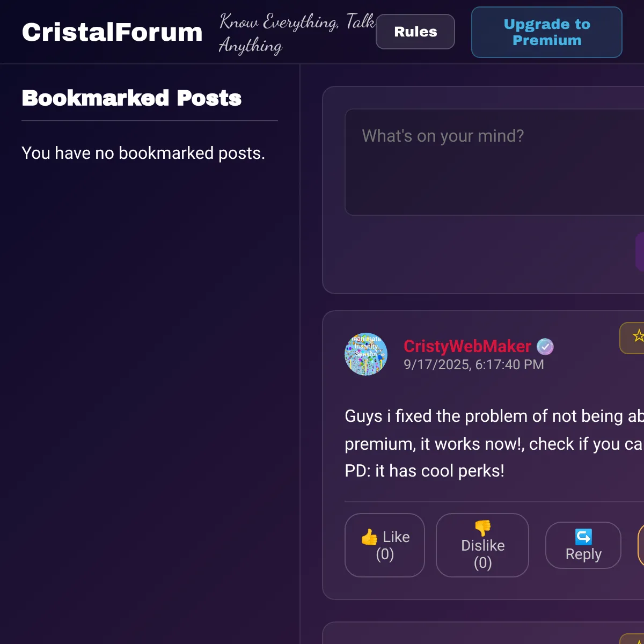The height and width of the screenshot is (644, 644).
Task: Select the Bookmarked Posts heading
Action: click(131, 98)
